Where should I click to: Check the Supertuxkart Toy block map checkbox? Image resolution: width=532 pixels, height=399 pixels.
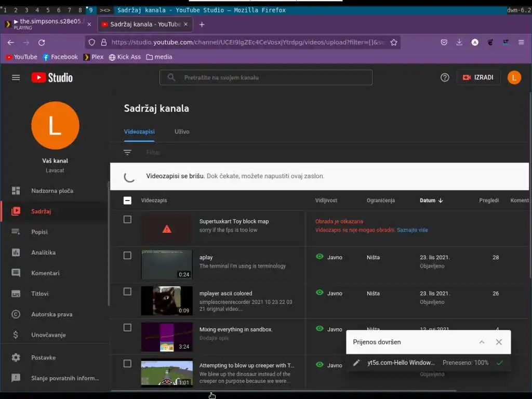click(127, 220)
